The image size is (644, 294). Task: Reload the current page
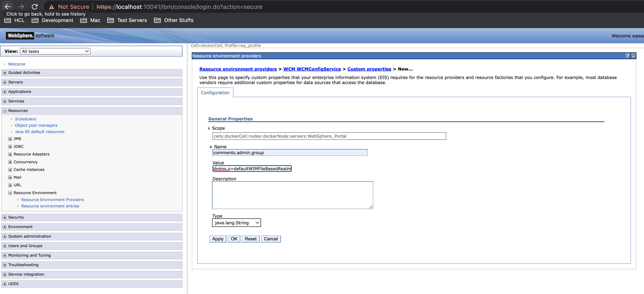click(x=35, y=7)
